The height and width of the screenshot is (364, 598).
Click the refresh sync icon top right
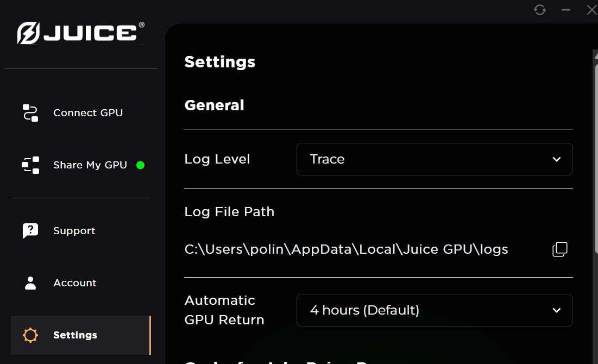[x=539, y=10]
